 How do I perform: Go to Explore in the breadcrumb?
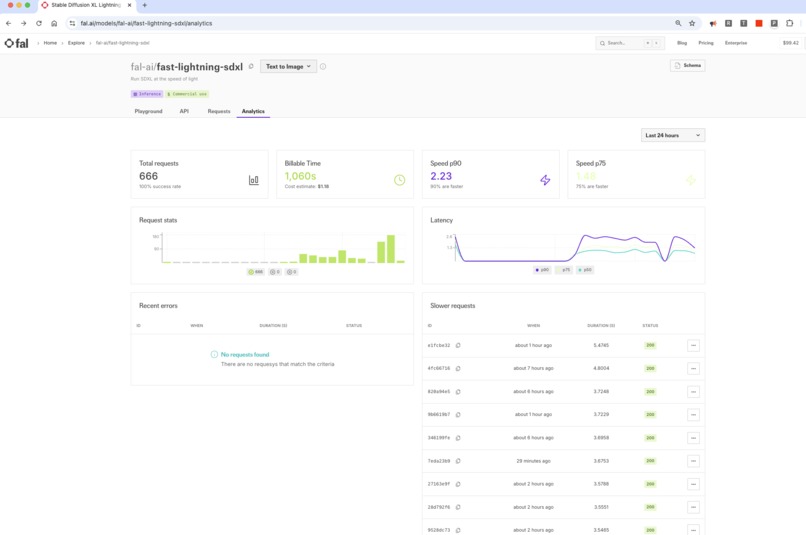[76, 43]
